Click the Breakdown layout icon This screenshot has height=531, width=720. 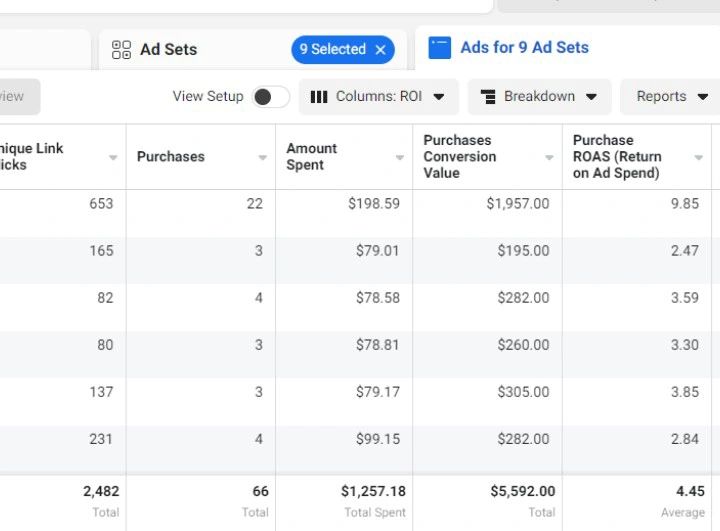489,97
